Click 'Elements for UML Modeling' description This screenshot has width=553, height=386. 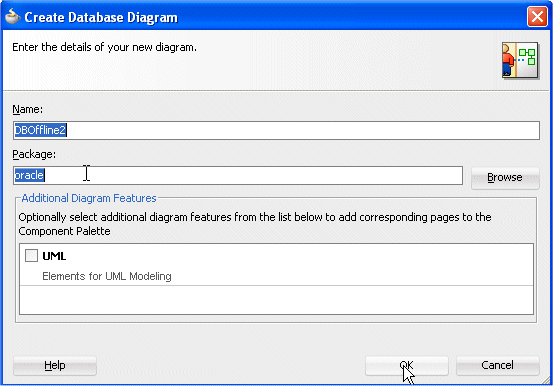point(107,276)
